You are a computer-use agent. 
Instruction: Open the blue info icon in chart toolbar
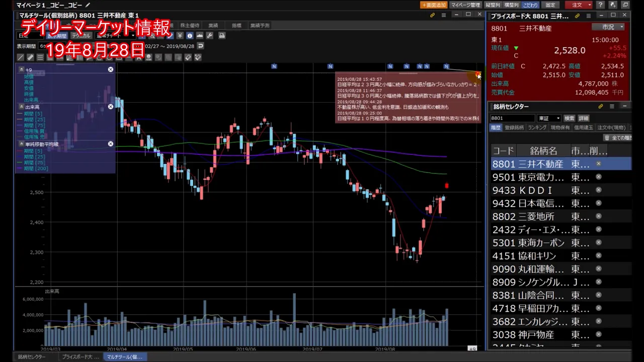pos(190,36)
